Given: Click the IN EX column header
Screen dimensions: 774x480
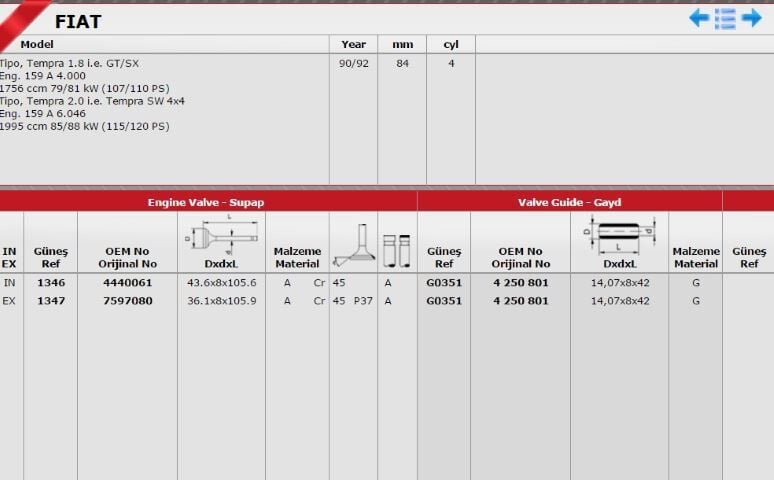Looking at the screenshot, I should point(9,258).
